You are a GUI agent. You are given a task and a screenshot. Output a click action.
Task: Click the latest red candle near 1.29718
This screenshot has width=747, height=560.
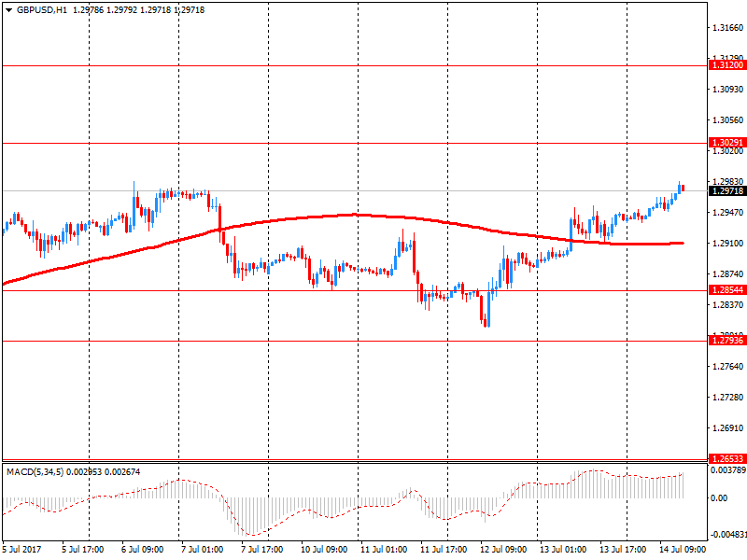(x=684, y=189)
